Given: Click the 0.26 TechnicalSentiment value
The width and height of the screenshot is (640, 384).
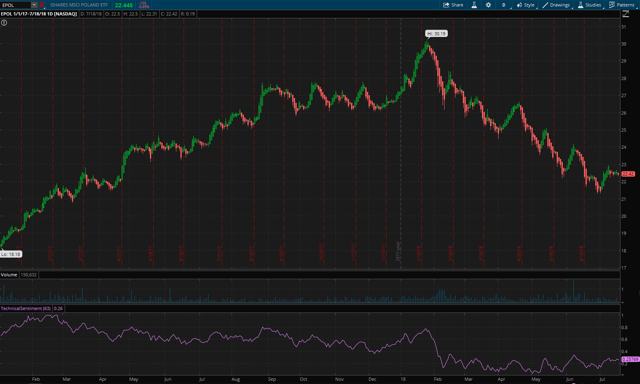Looking at the screenshot, I should click(58, 309).
